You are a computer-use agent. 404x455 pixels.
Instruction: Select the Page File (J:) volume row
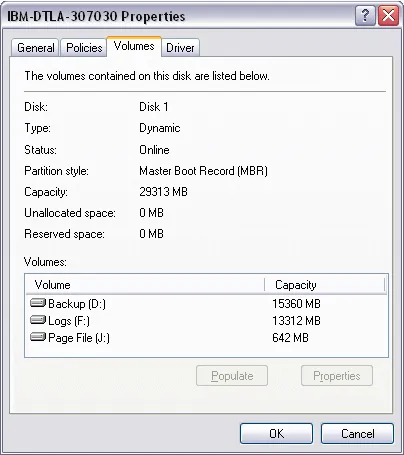[206, 338]
